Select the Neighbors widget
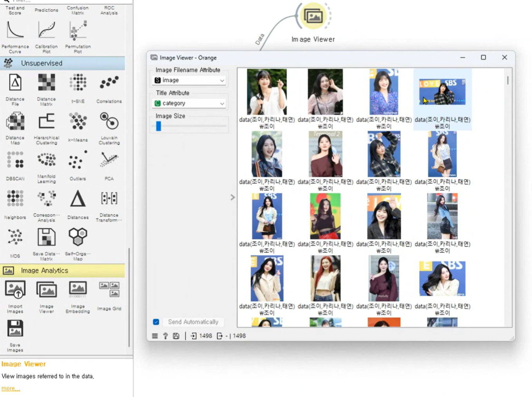 pyautogui.click(x=15, y=205)
